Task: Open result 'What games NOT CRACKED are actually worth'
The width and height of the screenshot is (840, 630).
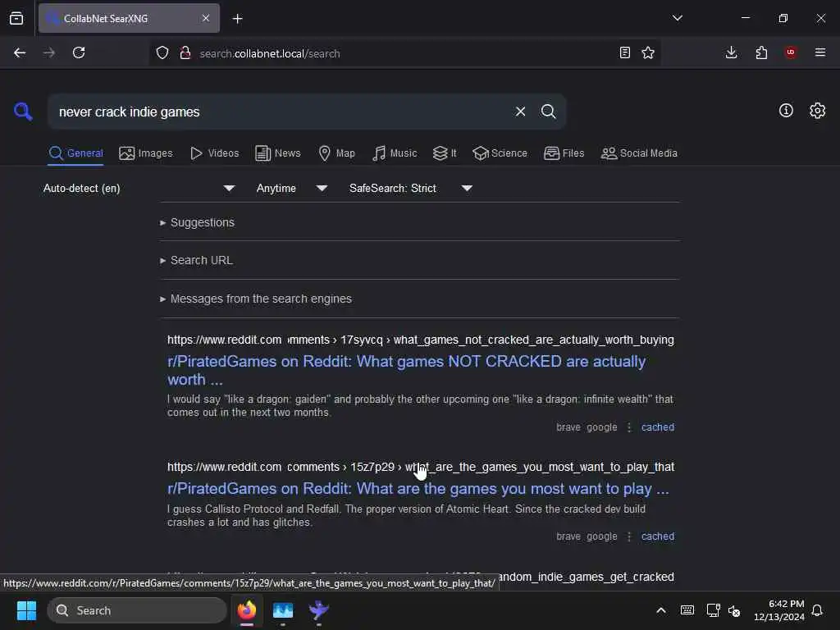Action: click(406, 370)
